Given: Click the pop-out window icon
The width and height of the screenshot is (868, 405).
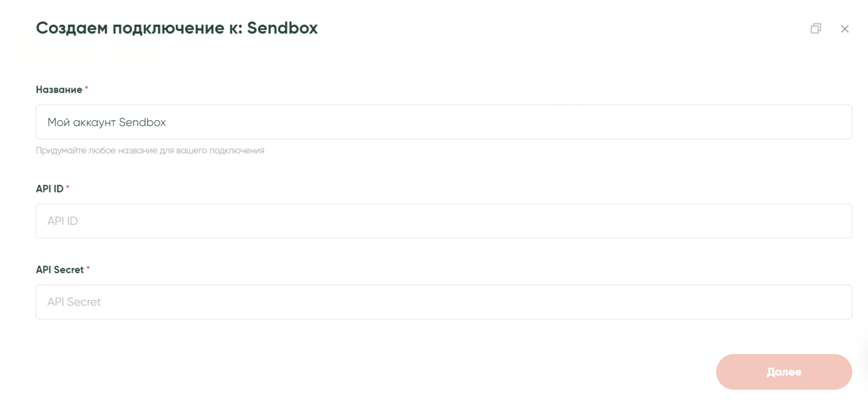Looking at the screenshot, I should [816, 28].
